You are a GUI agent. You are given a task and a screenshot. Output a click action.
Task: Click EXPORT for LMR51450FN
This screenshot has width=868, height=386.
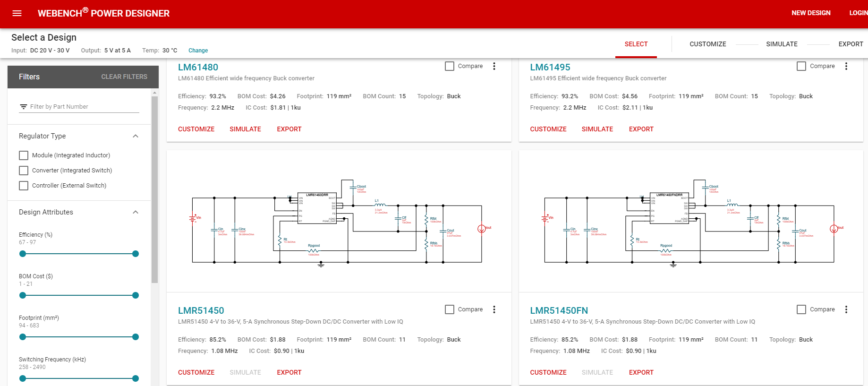(641, 372)
